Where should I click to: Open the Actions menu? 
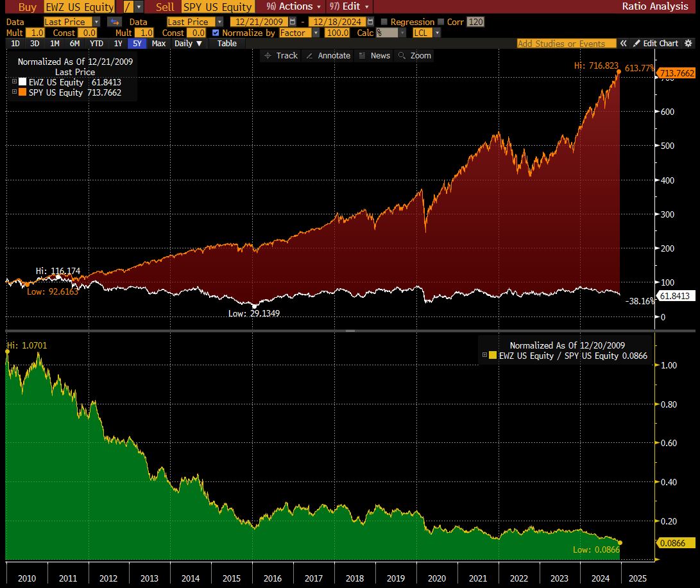pos(293,6)
